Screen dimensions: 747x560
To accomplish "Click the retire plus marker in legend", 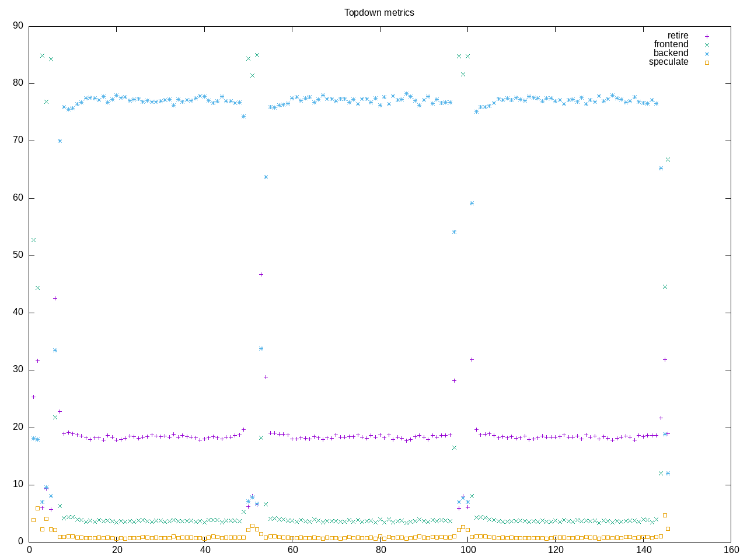I will (x=707, y=36).
